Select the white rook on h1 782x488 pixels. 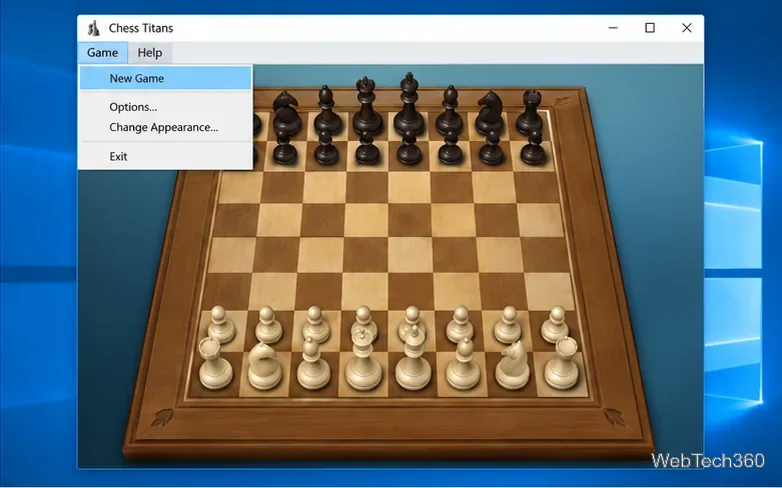(x=562, y=363)
